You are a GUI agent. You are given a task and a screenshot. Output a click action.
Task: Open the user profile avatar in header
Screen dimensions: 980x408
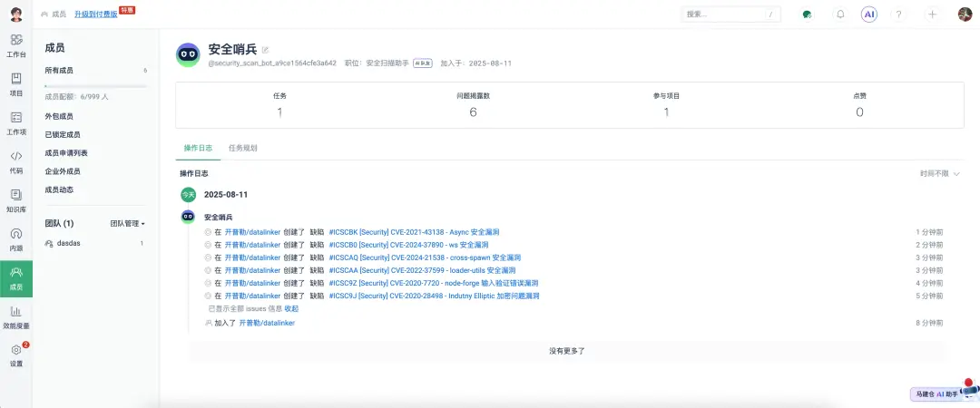pos(965,15)
